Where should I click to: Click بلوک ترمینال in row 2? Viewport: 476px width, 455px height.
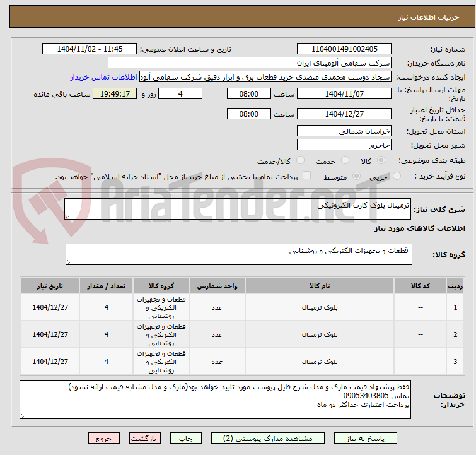(320, 334)
